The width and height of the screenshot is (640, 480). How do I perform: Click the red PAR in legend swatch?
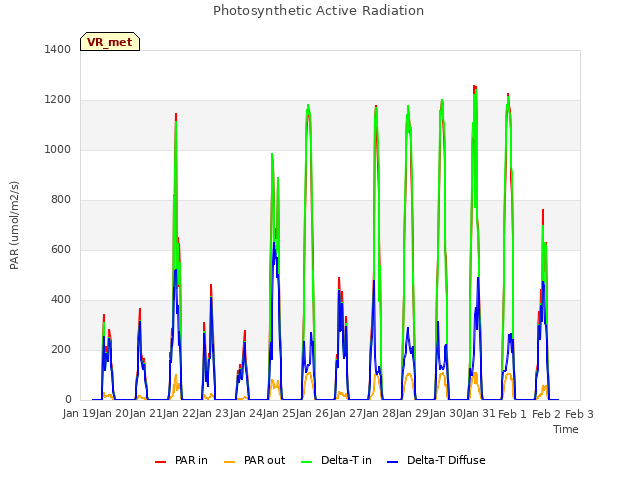(x=160, y=461)
